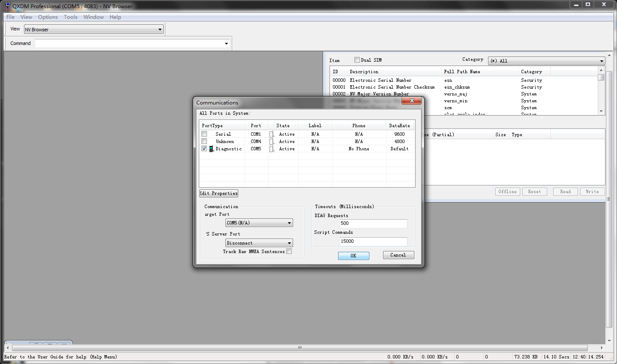Enable the Serial COM1 port checkbox
Screen dimensions: 617x364
click(204, 134)
